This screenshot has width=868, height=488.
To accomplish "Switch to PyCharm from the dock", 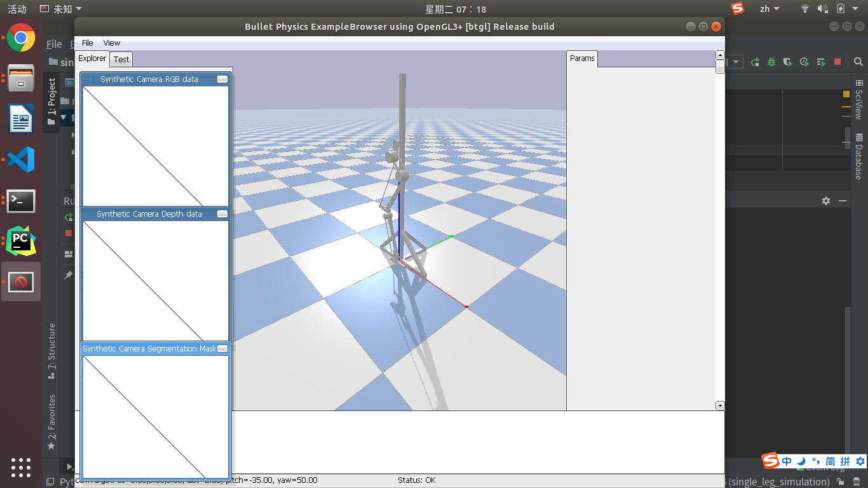I will pyautogui.click(x=21, y=241).
